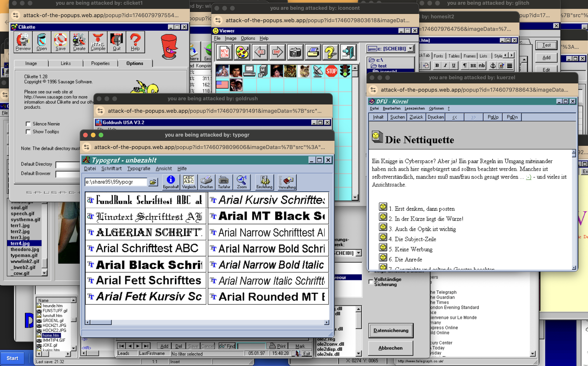Switch to the Properties tab in Clikette
The height and width of the screenshot is (366, 588).
tap(101, 63)
